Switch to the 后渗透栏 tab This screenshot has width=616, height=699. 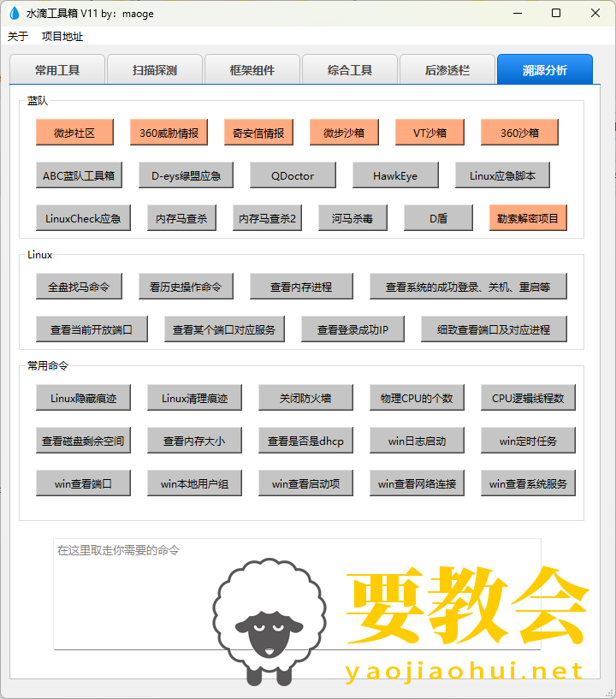click(447, 70)
